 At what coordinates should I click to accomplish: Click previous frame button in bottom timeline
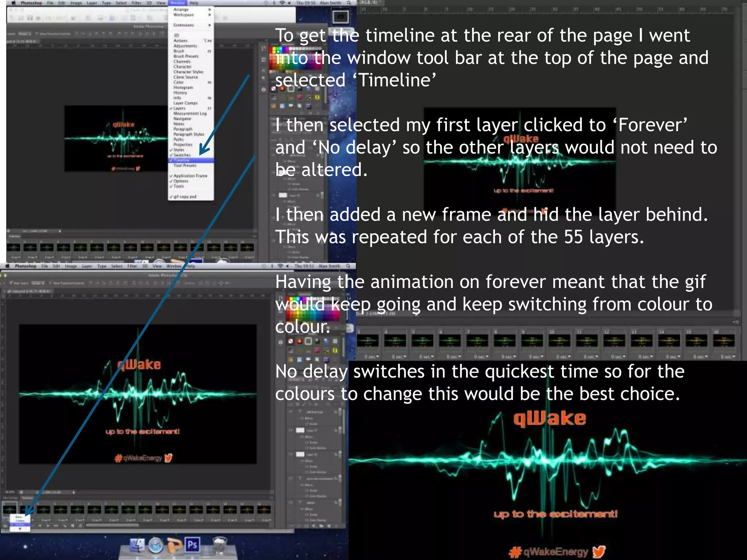(x=40, y=526)
